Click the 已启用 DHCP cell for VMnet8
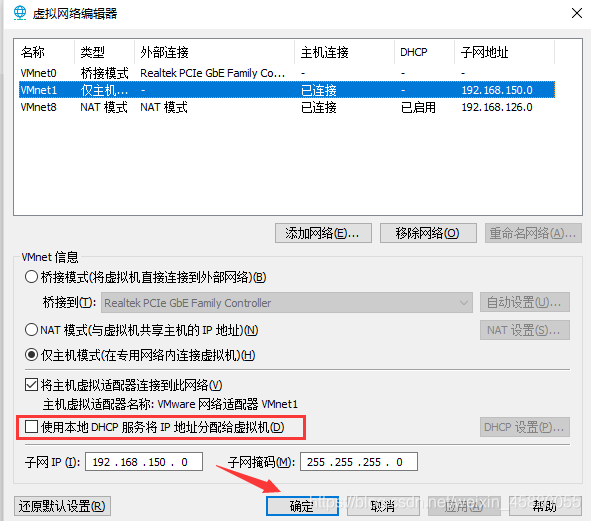 coord(418,107)
